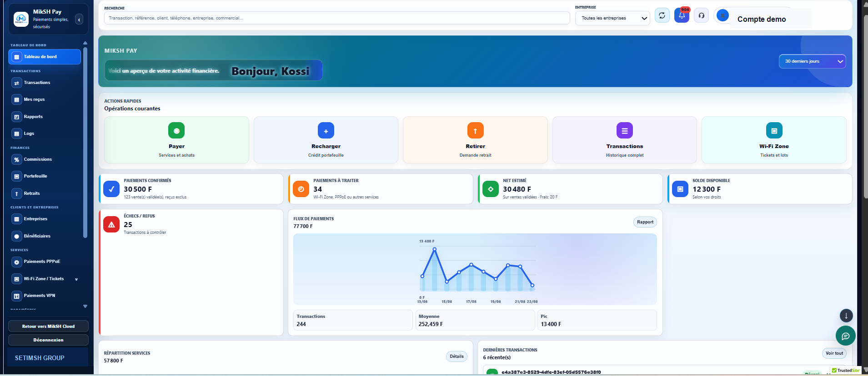Click transaction ID c4a387e3-8529 row
The image size is (868, 376).
(551, 372)
